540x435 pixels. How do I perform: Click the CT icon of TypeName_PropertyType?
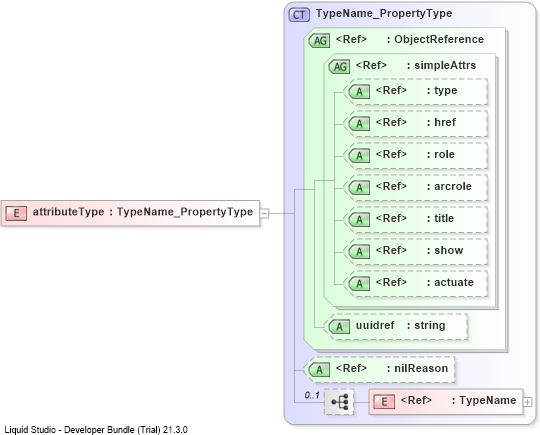coord(299,14)
